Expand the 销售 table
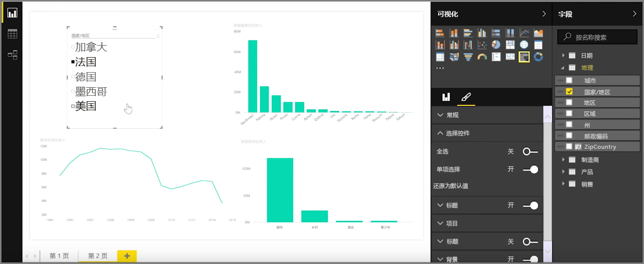The width and height of the screenshot is (644, 264). coord(563,184)
